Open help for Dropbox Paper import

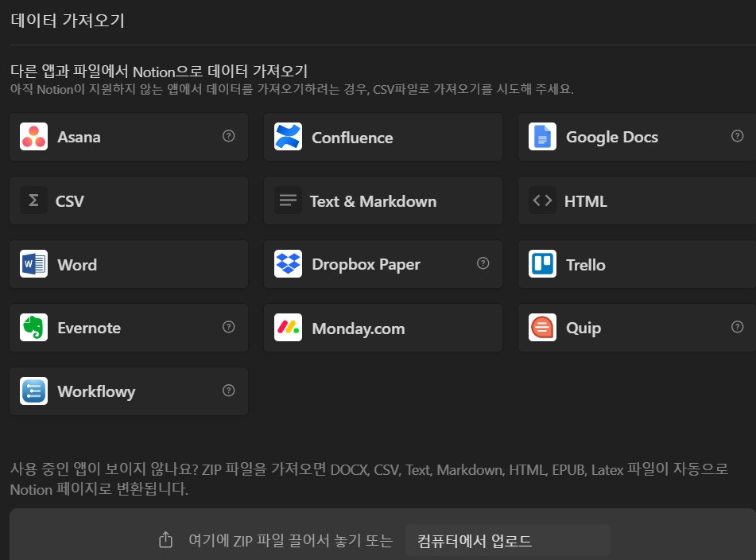click(x=483, y=263)
